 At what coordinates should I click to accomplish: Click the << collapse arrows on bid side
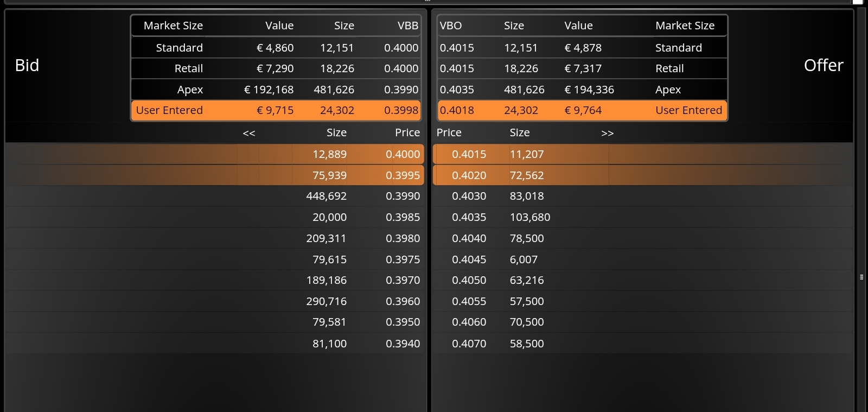(249, 134)
